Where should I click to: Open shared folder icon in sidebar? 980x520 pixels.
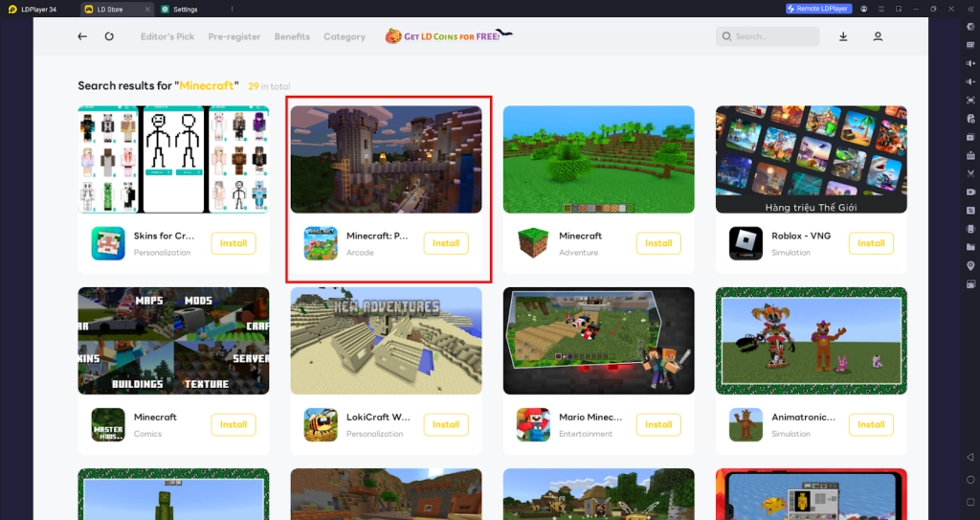click(970, 247)
